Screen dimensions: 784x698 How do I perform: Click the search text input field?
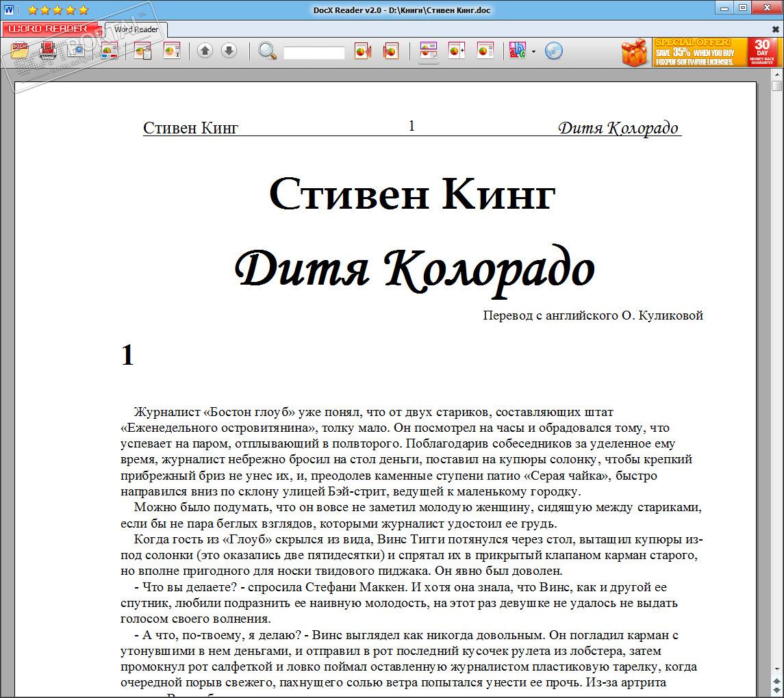tap(314, 52)
